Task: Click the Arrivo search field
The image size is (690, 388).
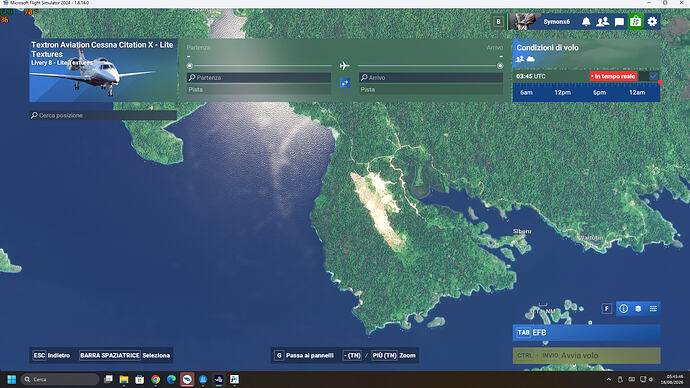Action: coord(431,77)
